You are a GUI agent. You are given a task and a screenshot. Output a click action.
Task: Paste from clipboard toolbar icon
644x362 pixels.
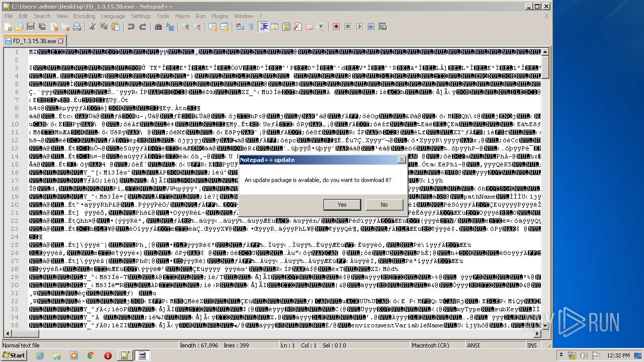(x=116, y=27)
